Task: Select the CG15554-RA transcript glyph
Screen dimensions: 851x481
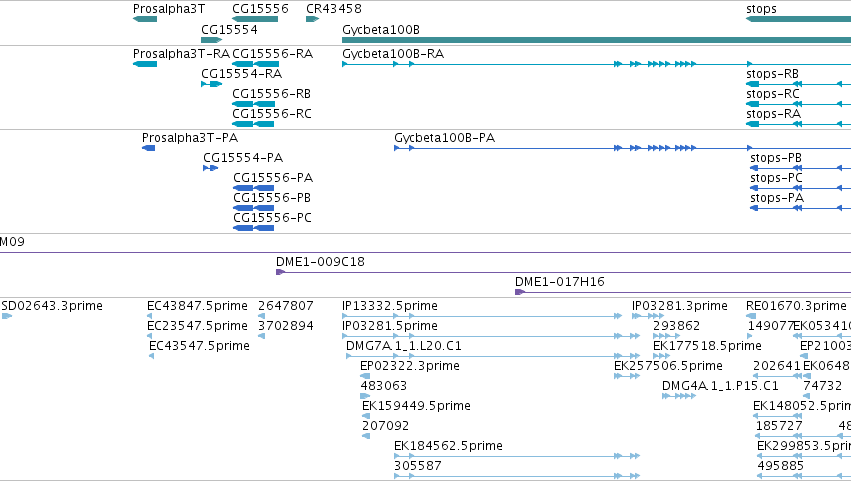Action: [212, 84]
